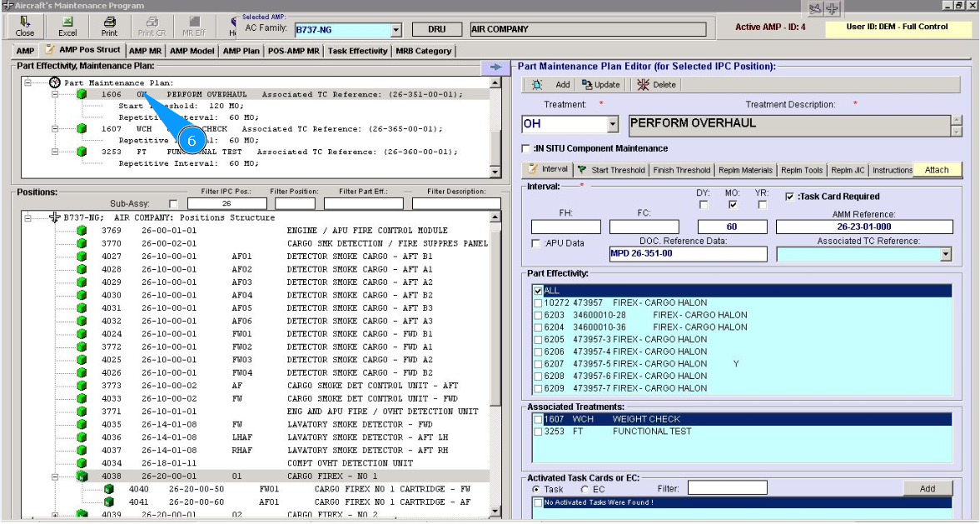Open the Treatment OH dropdown
This screenshot has width=980, height=524.
pos(613,125)
